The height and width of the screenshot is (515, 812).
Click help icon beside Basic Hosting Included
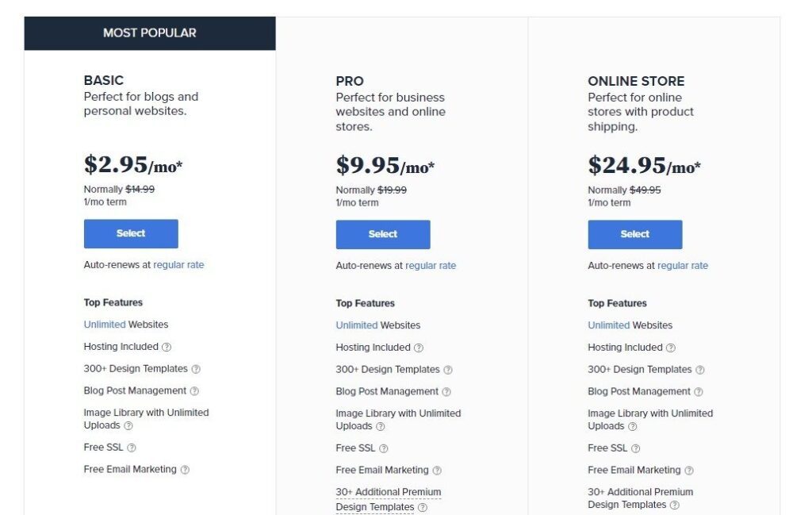click(167, 347)
